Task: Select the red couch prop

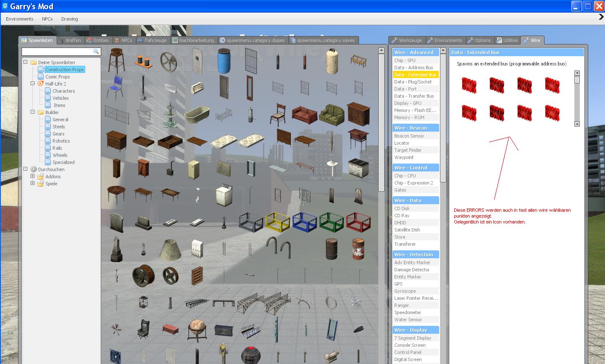Action: pyautogui.click(x=304, y=114)
